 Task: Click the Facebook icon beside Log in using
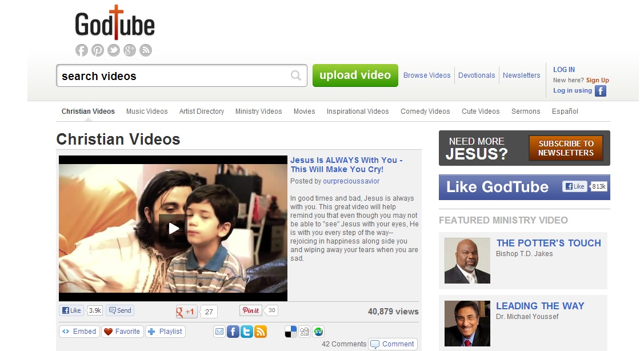click(601, 91)
